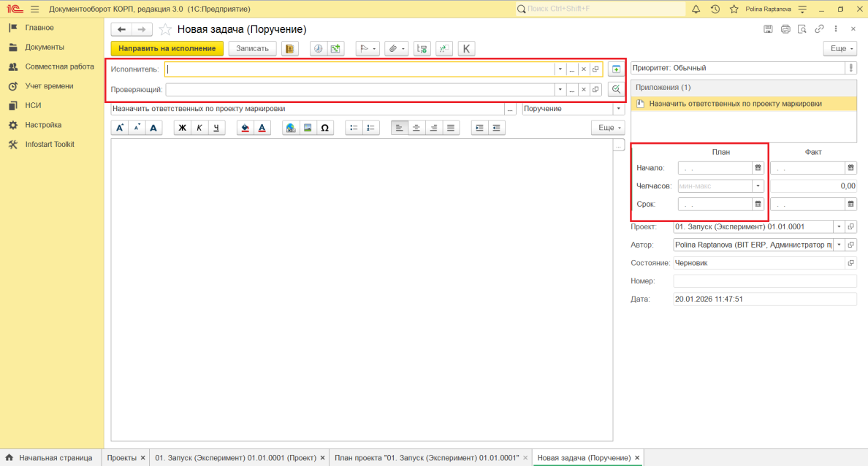Expand the Челчасов мин-макс dropdown
Screen dimensions: 868x466
coord(758,186)
